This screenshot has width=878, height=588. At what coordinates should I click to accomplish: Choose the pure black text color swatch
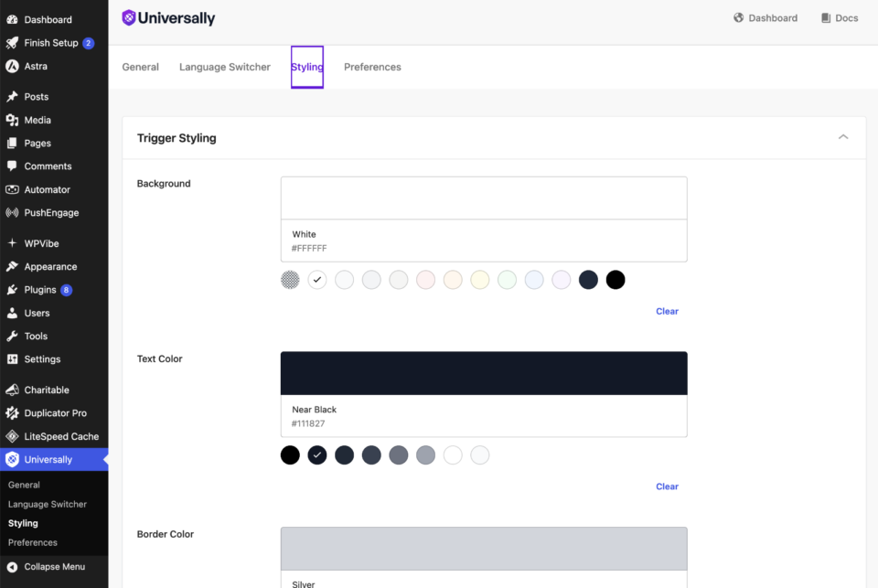290,455
